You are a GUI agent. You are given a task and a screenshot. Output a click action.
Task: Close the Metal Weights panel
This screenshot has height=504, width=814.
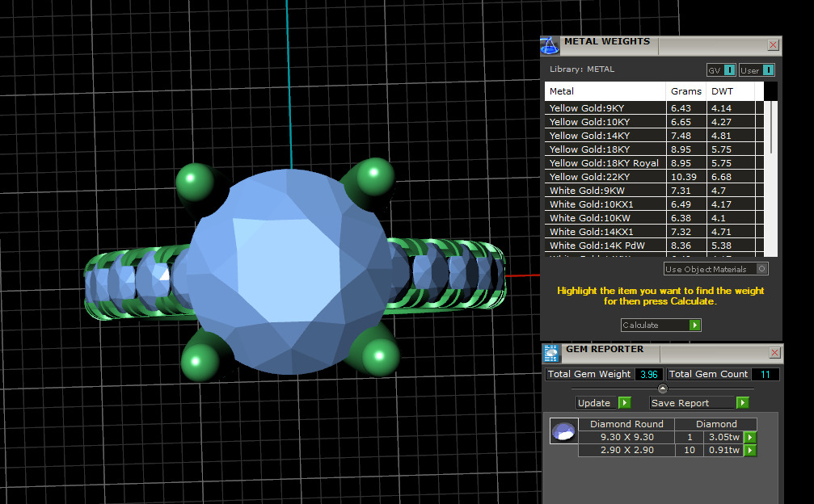773,45
